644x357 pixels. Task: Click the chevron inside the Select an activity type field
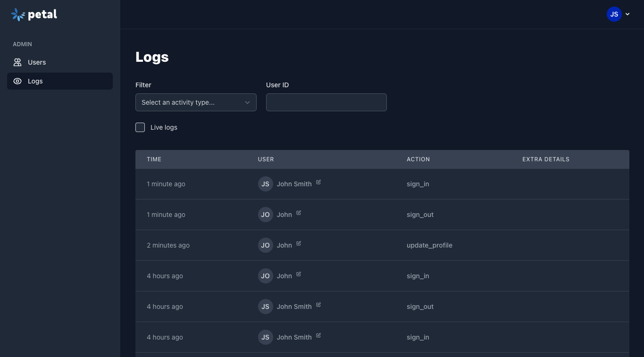[247, 102]
